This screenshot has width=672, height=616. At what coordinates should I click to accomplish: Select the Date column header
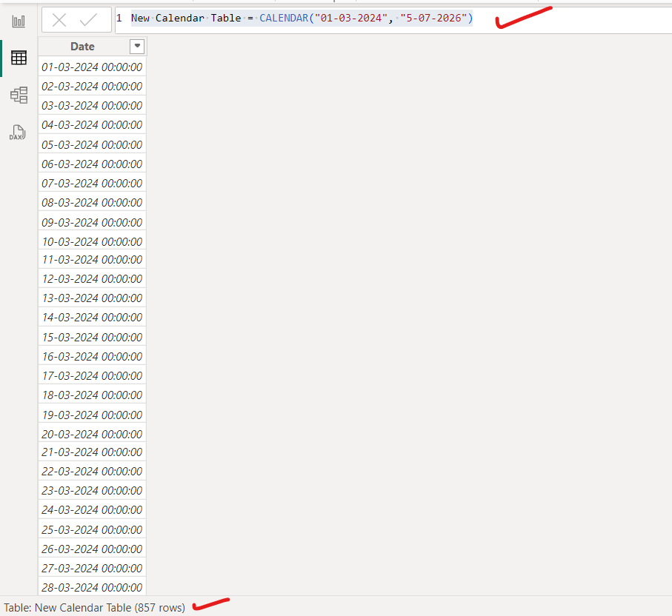83,46
